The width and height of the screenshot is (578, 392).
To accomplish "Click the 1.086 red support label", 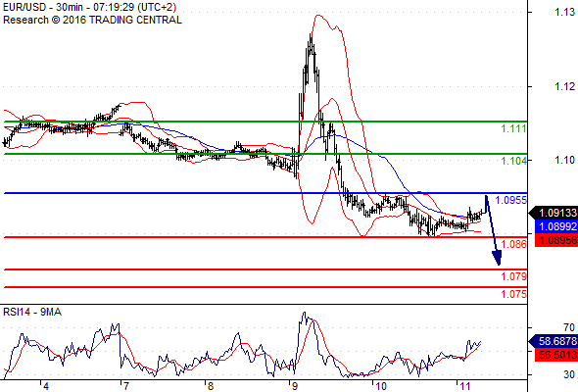I will 513,244.
